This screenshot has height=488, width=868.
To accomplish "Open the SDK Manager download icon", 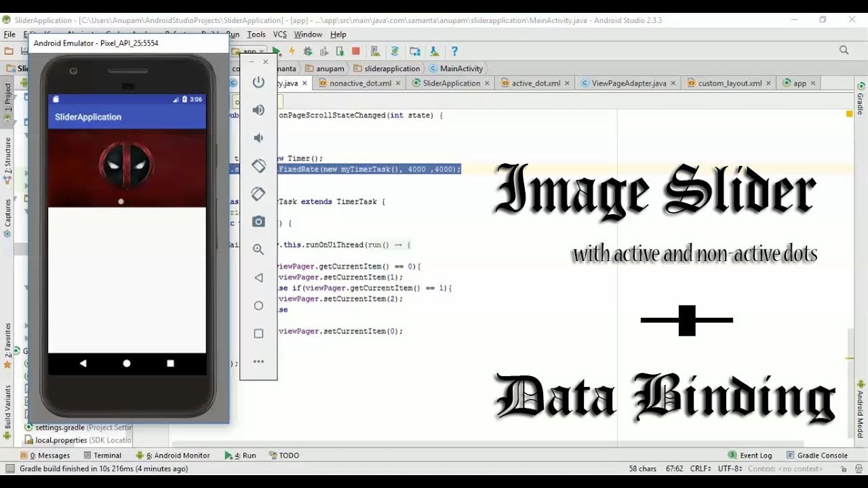I will [x=435, y=52].
